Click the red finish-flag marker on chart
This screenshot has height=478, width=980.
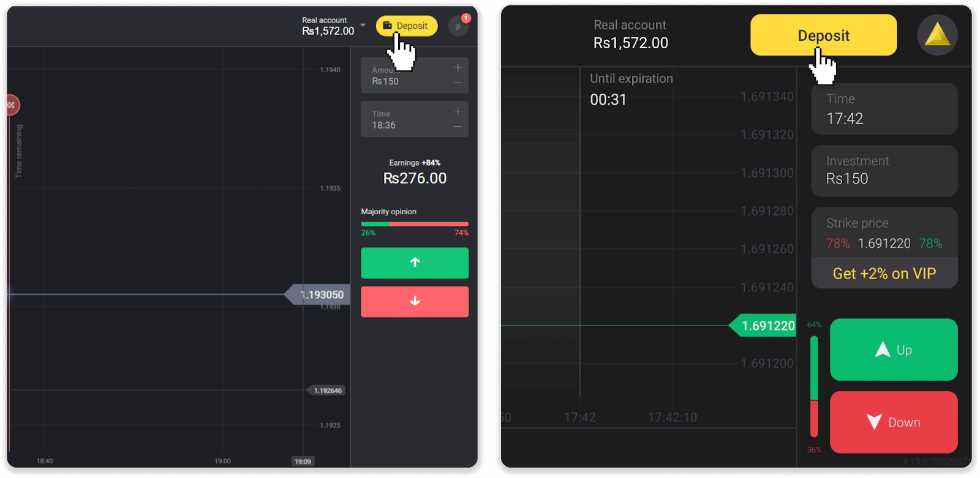[12, 105]
